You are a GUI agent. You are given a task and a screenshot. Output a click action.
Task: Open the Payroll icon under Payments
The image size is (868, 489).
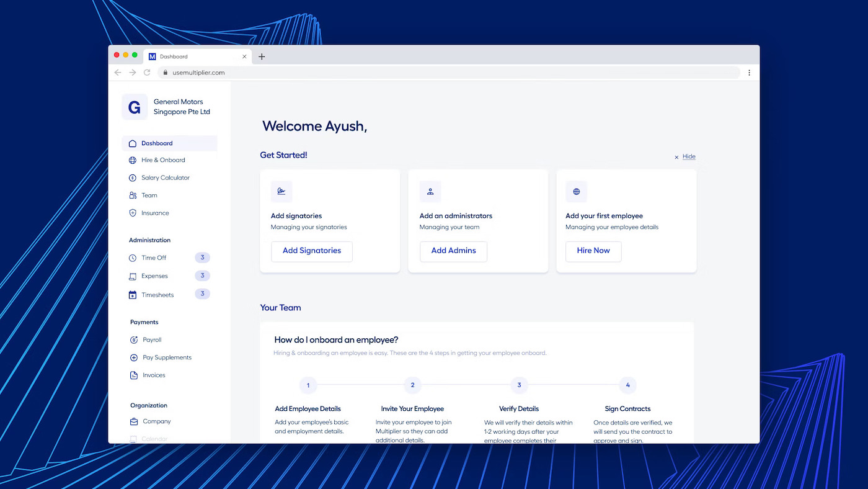[x=132, y=339]
